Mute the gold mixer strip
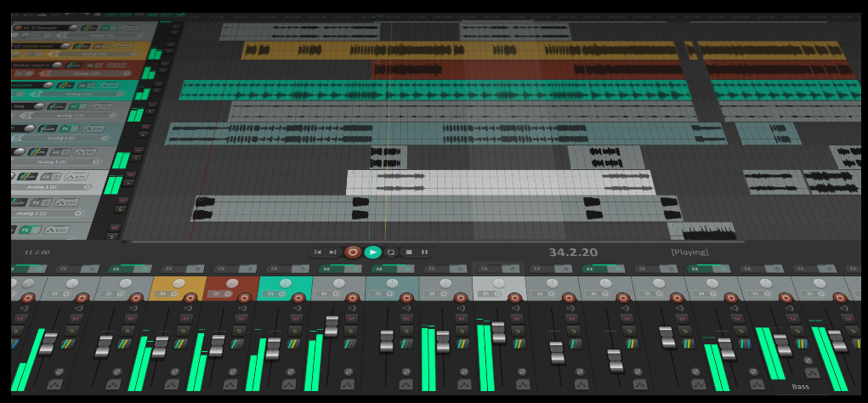 [x=185, y=319]
